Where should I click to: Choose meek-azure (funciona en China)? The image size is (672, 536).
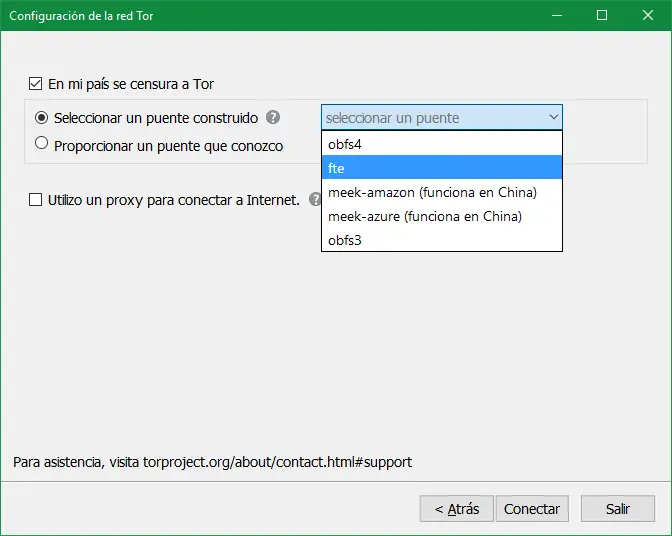click(442, 216)
